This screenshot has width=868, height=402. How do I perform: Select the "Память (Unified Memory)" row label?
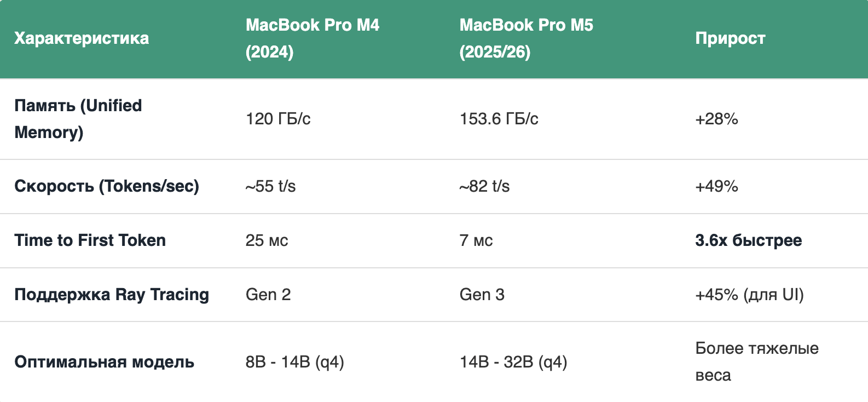click(x=78, y=119)
